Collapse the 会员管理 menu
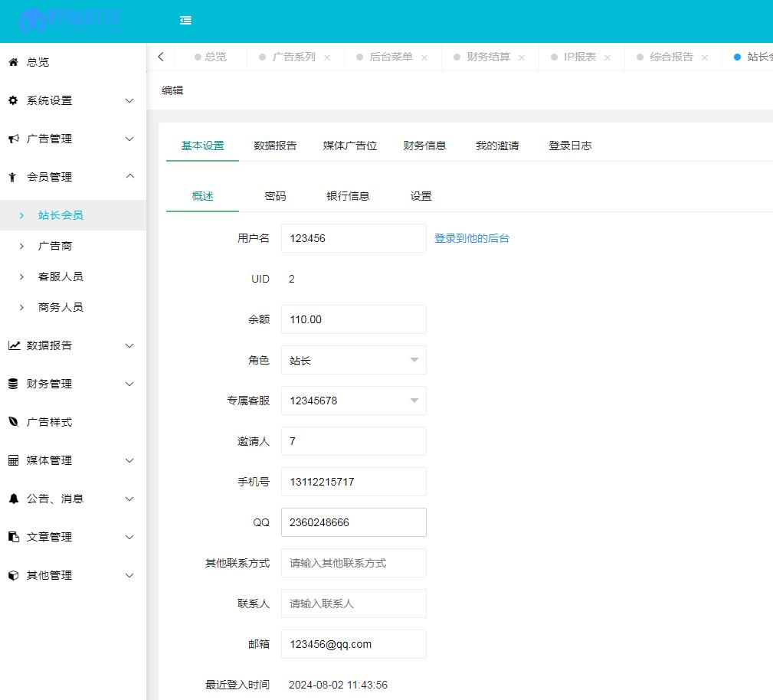 coord(129,177)
